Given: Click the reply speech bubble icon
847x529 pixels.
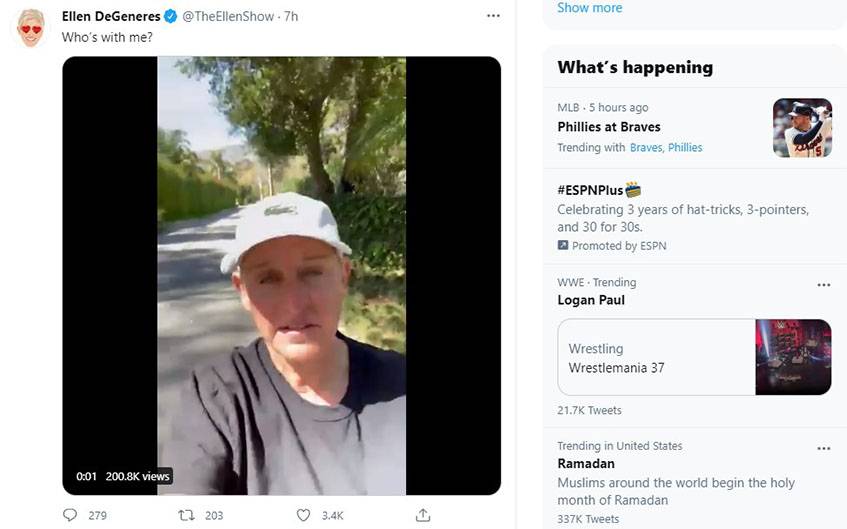Looking at the screenshot, I should click(70, 515).
